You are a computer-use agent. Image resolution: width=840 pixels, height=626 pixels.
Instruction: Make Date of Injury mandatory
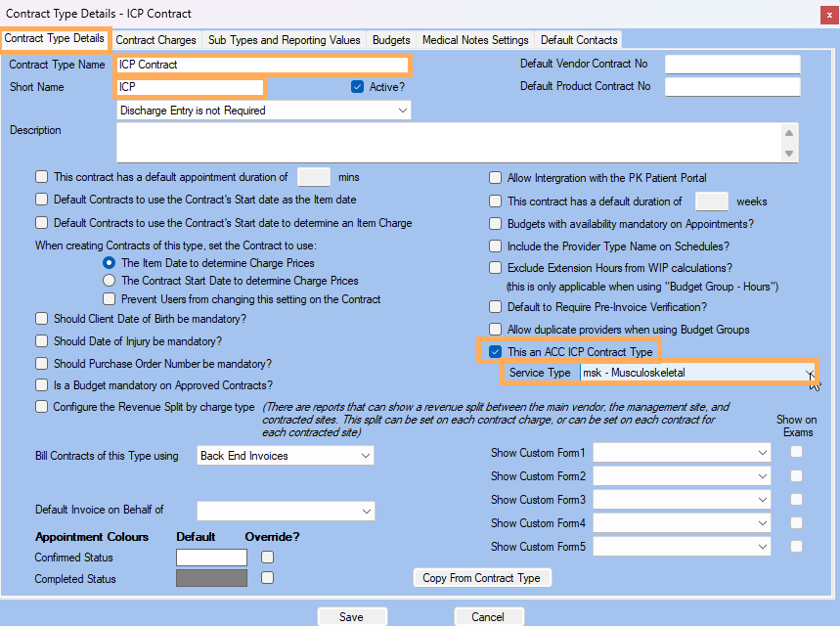click(41, 340)
